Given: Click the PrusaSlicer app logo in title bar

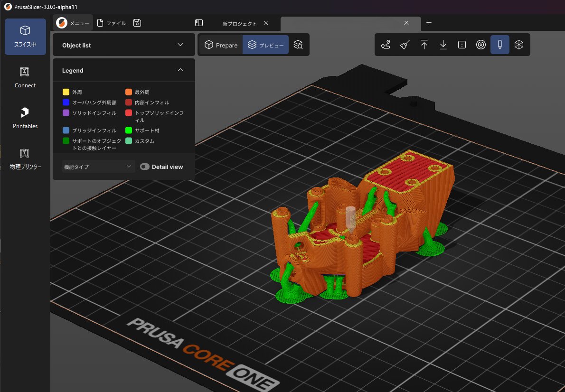Looking at the screenshot, I should 8,7.
